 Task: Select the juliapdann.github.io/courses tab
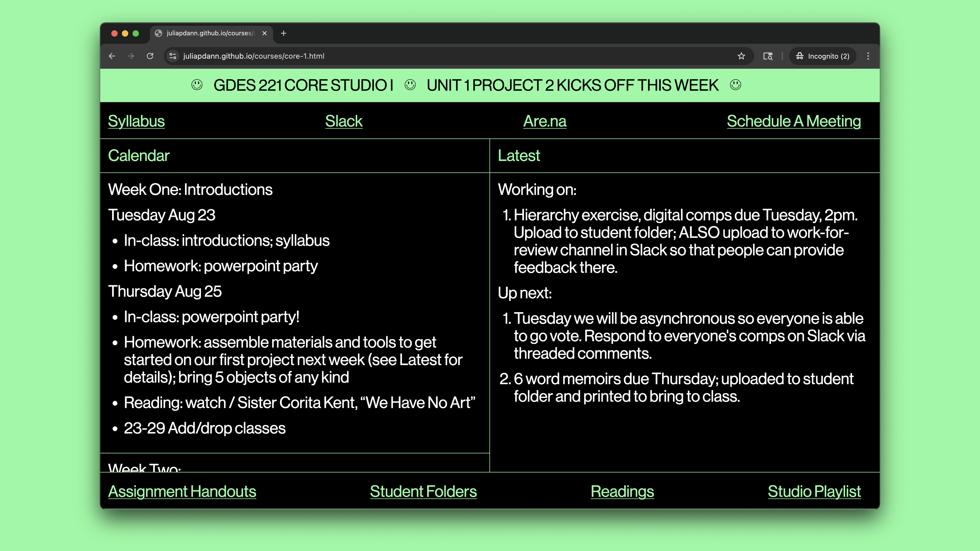[x=209, y=33]
